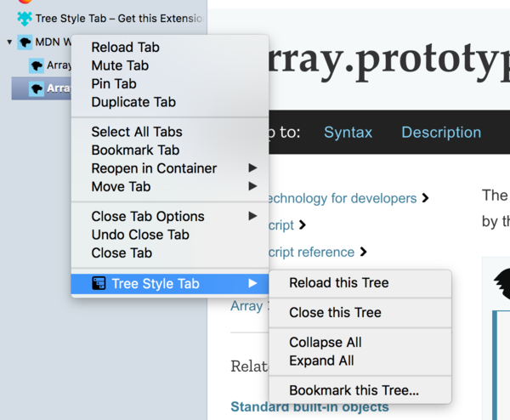Click the Tree Style Tab menu item icon
The image size is (510, 420).
click(99, 284)
